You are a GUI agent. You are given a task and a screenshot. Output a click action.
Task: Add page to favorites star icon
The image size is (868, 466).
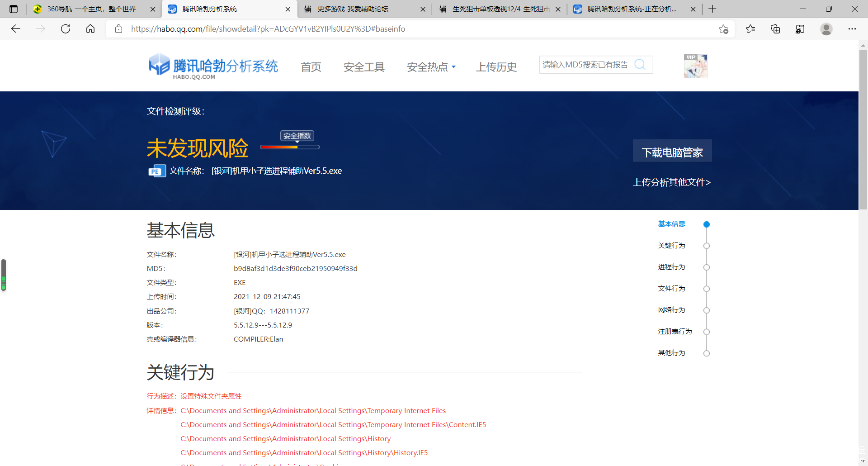pos(723,29)
